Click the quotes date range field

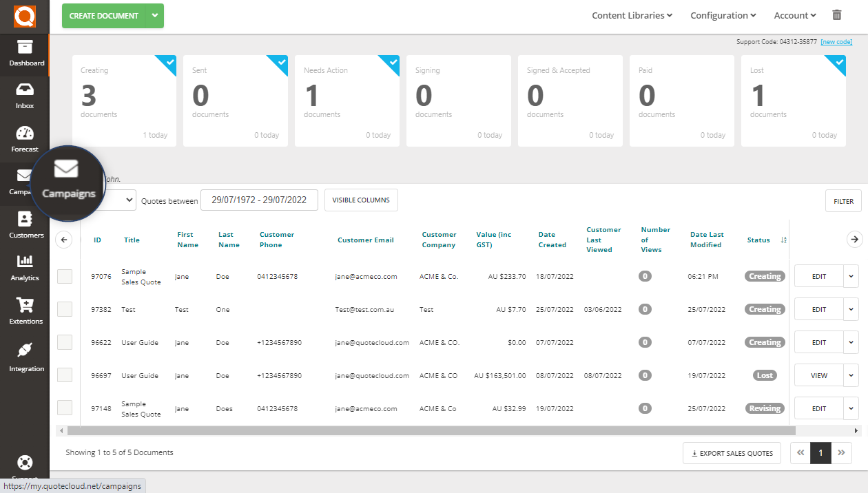click(259, 200)
